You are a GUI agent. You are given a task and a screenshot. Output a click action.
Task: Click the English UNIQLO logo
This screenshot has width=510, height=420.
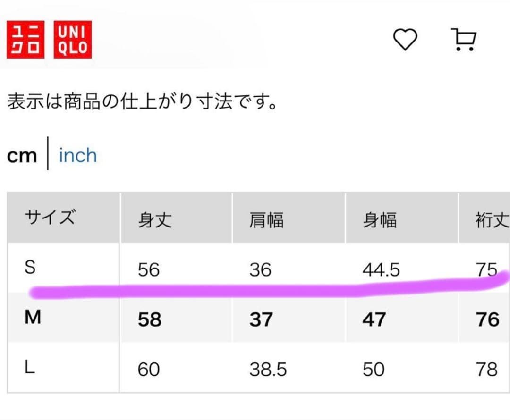(x=73, y=41)
